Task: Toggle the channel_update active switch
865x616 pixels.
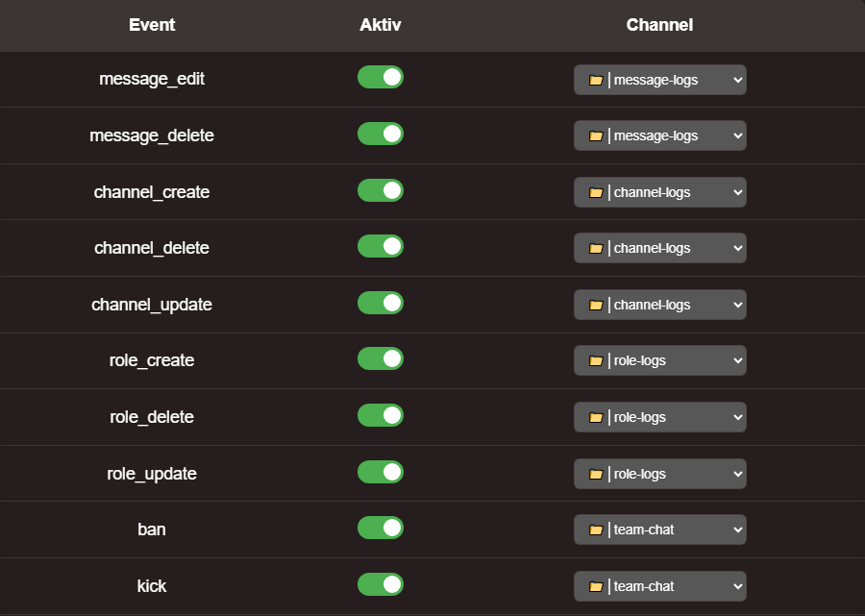Action: (380, 304)
